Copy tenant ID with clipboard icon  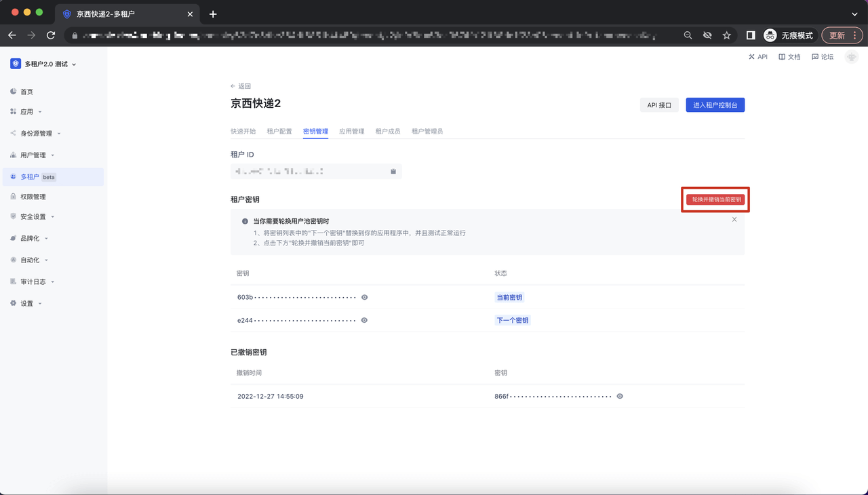pos(393,172)
